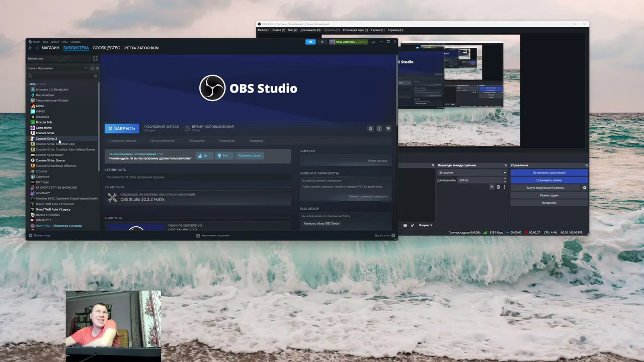This screenshot has height=362, width=644.
Task: Select 'Counter-Strike 2' in Steam library list
Action: (x=62, y=139)
